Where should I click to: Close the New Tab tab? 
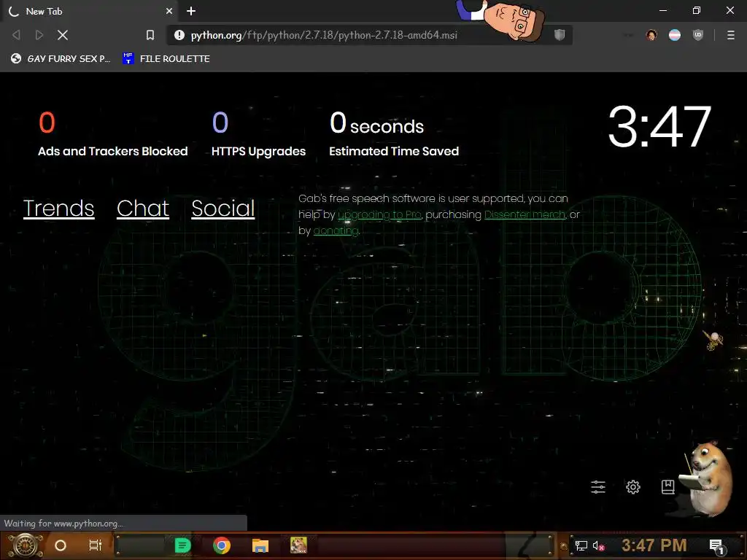(x=169, y=11)
